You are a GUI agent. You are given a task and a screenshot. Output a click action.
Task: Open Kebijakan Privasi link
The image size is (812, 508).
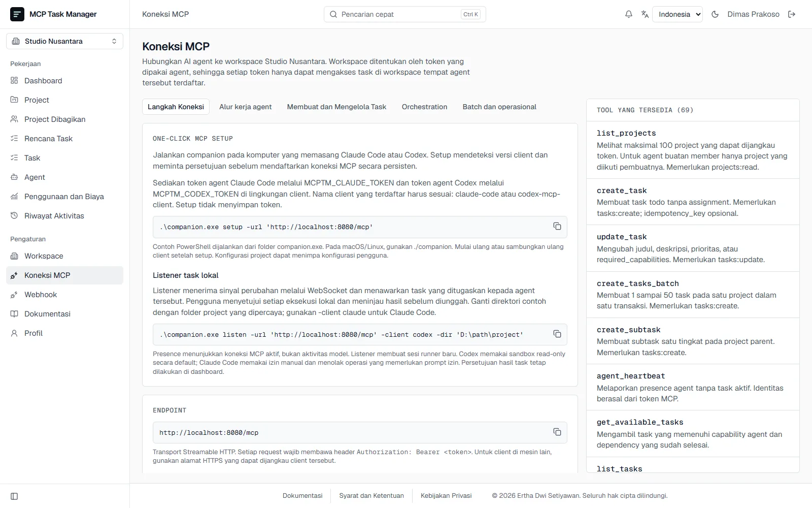(446, 496)
